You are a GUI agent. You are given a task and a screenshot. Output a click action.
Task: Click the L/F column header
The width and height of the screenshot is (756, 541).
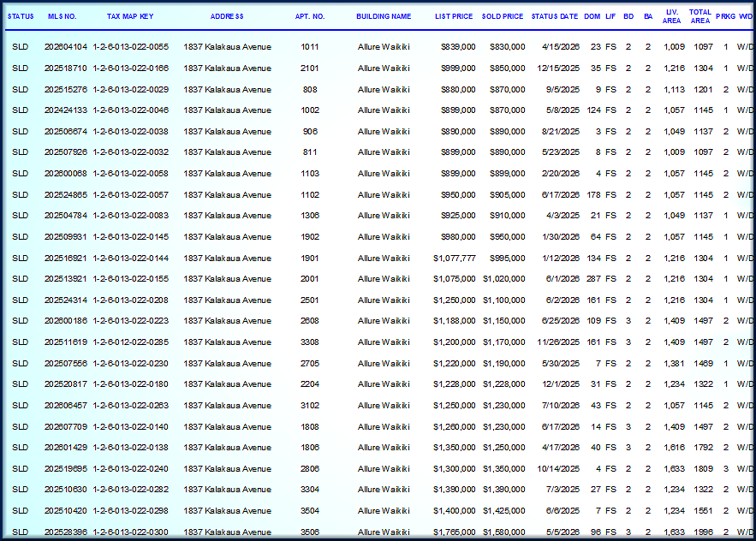click(x=610, y=16)
